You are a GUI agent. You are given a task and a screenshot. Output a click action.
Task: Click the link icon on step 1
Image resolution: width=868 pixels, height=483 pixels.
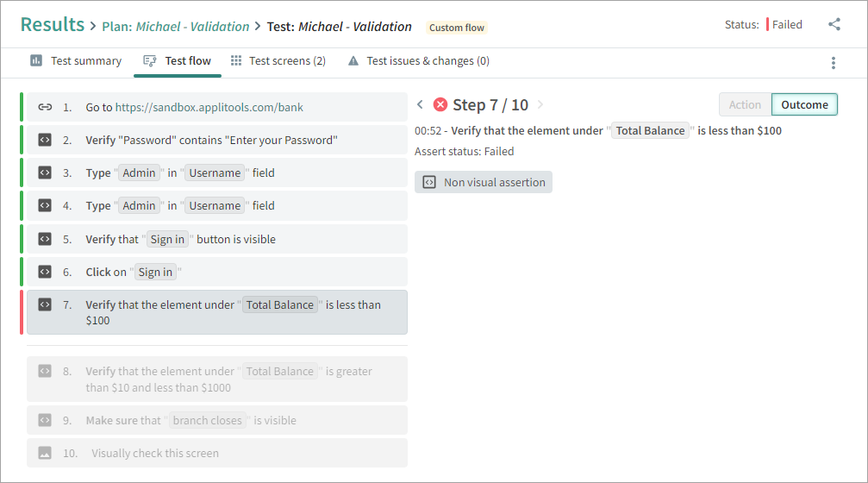(x=45, y=108)
